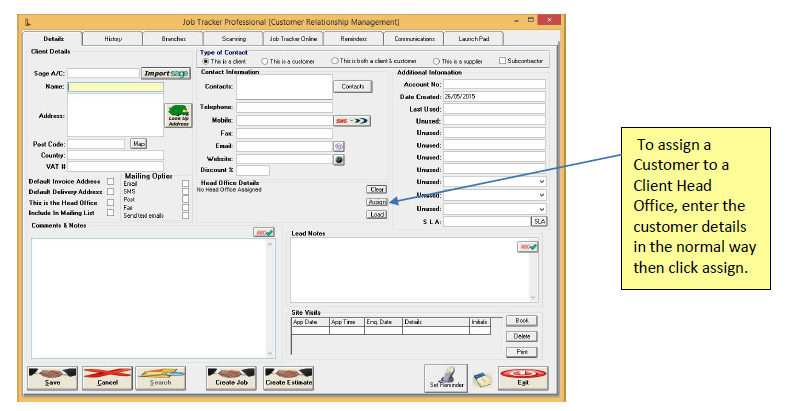Click into the Name input field
The height and width of the screenshot is (411, 804).
(115, 87)
